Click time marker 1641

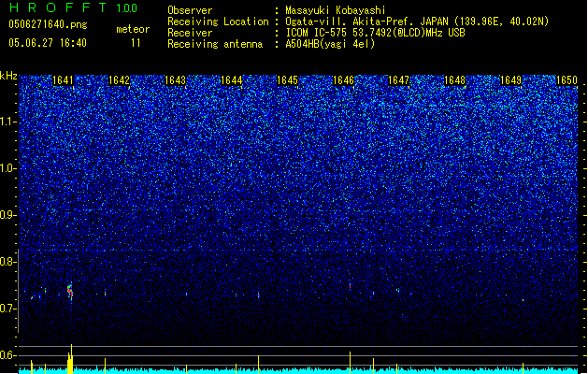point(63,80)
